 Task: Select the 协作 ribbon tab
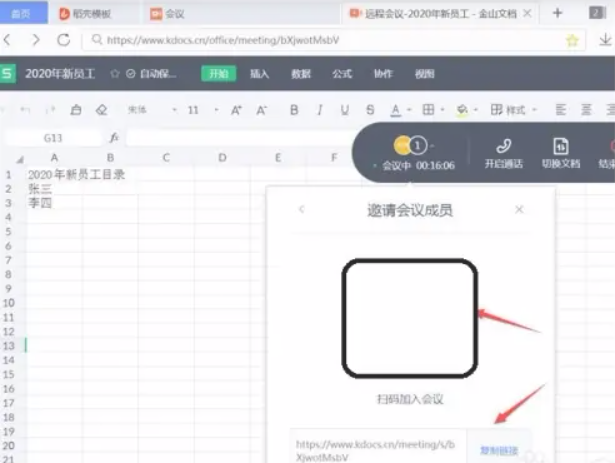click(383, 74)
